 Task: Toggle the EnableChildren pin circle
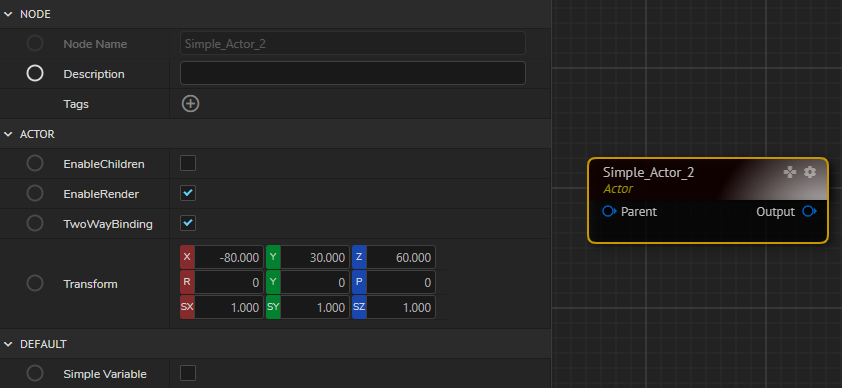[35, 164]
